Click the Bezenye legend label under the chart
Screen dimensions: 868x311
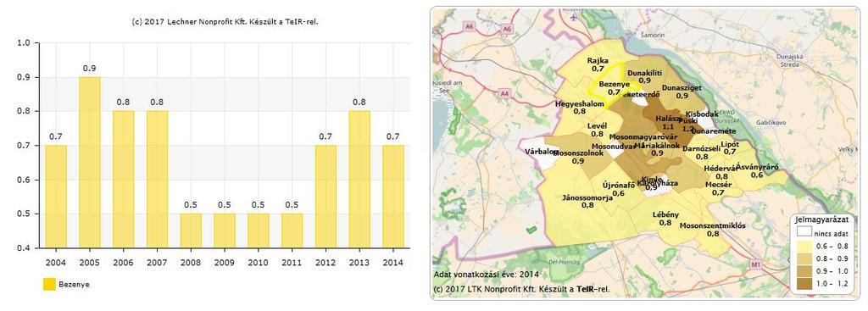(75, 285)
